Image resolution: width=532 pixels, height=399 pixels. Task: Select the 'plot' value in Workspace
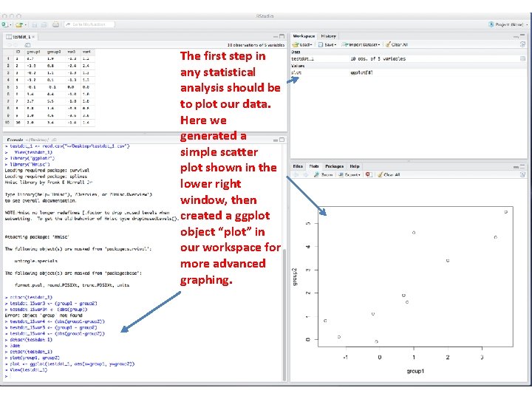pos(296,72)
